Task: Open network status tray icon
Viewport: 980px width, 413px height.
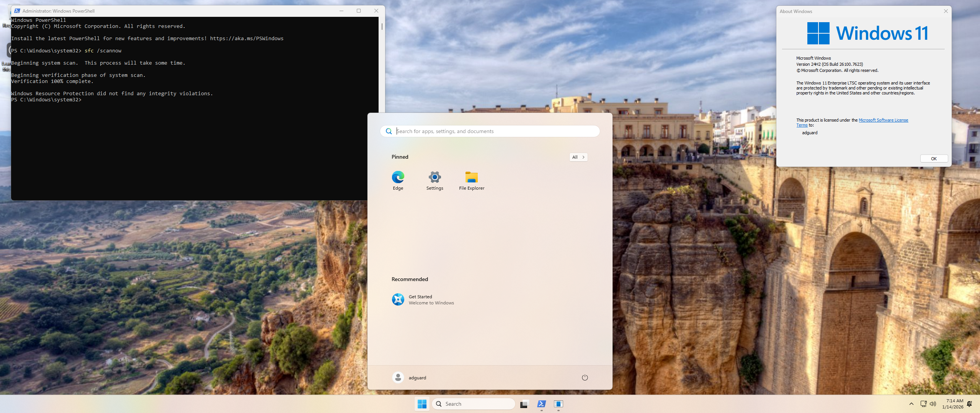Action: (923, 404)
